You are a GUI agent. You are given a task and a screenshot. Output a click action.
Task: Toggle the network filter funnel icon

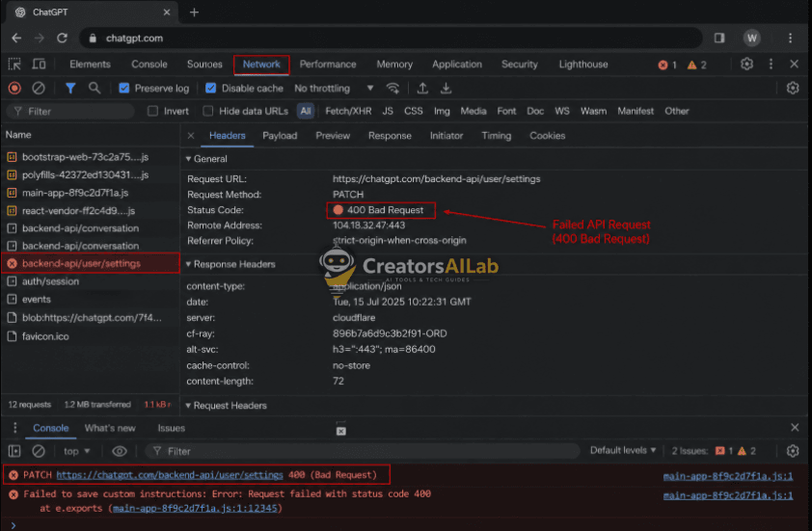point(70,88)
